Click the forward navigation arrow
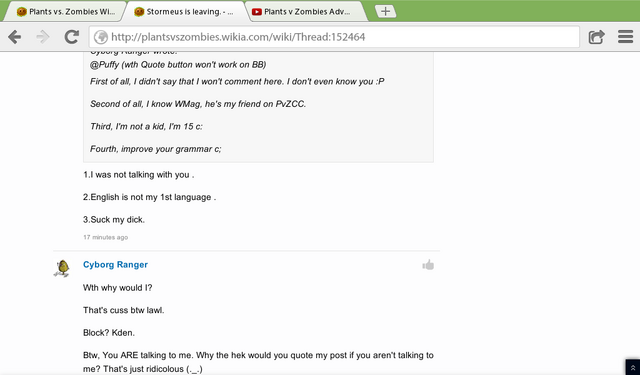 pos(42,37)
